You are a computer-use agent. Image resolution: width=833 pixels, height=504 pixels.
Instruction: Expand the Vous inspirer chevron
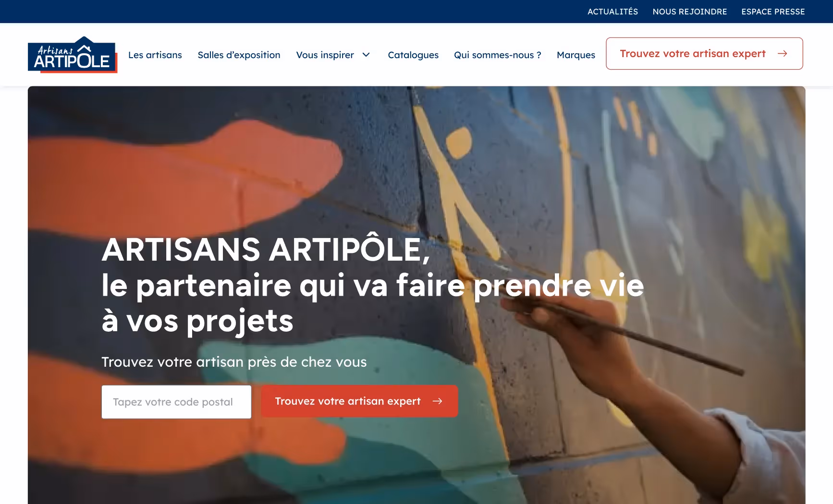pyautogui.click(x=366, y=55)
